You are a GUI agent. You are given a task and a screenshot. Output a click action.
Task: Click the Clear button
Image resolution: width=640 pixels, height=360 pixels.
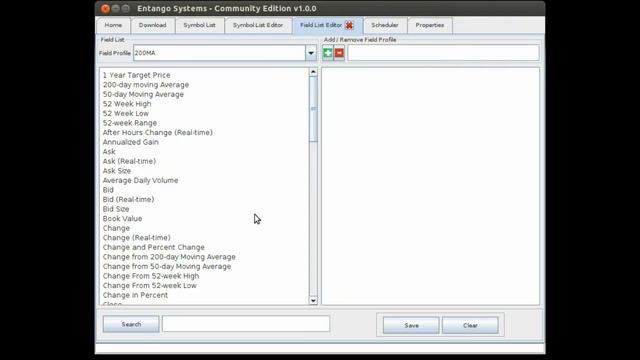pyautogui.click(x=470, y=325)
